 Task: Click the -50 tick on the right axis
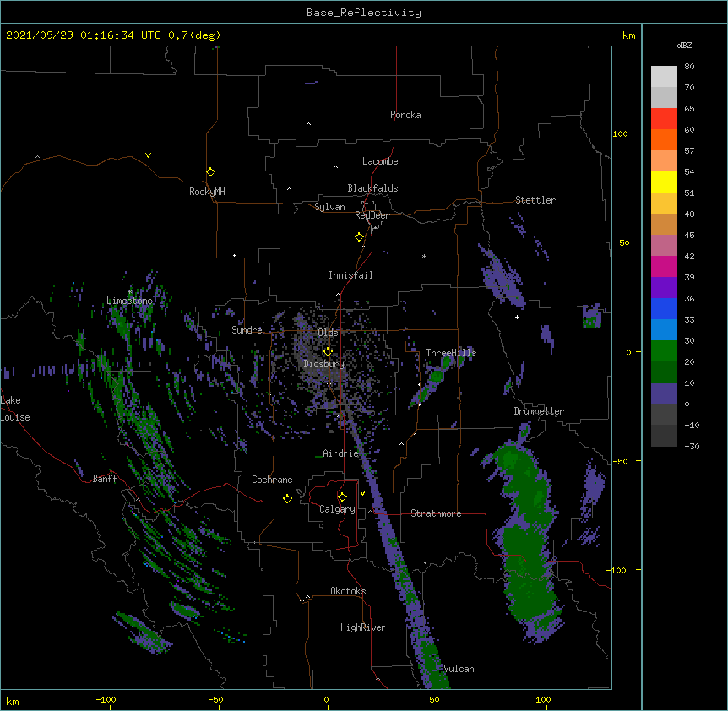620,461
